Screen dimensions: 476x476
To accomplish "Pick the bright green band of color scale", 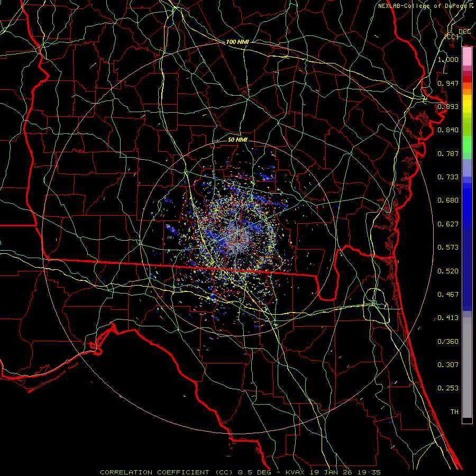I will tap(467, 144).
